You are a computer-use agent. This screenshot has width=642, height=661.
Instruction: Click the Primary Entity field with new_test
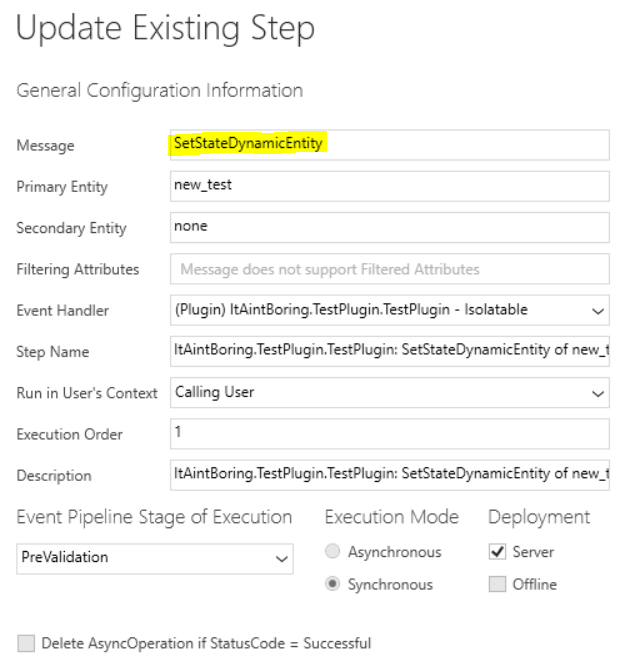pos(389,186)
